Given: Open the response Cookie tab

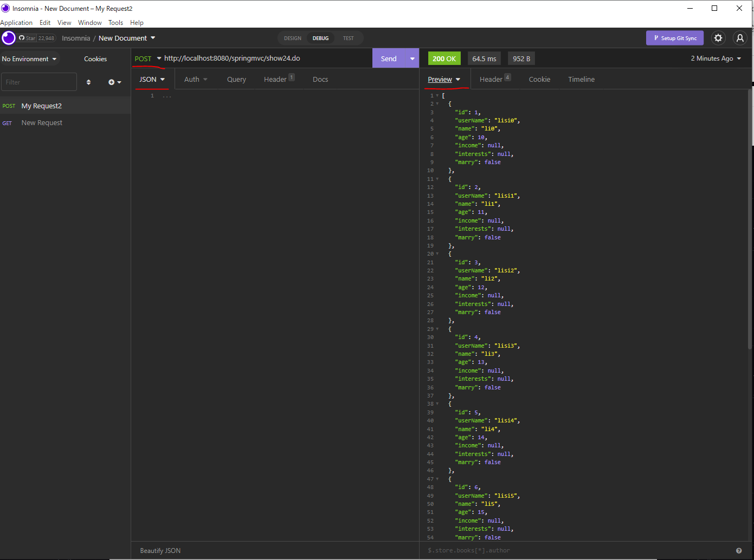Looking at the screenshot, I should coord(539,79).
